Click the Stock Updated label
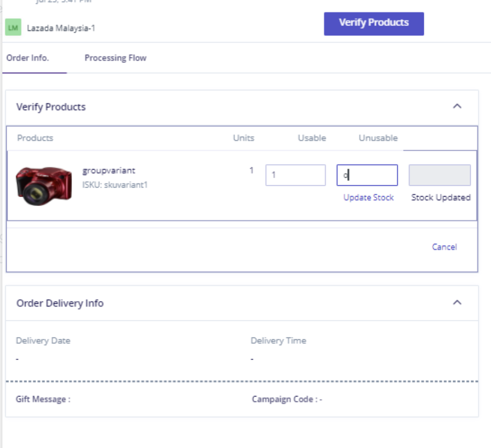This screenshot has width=491, height=448. 441,198
